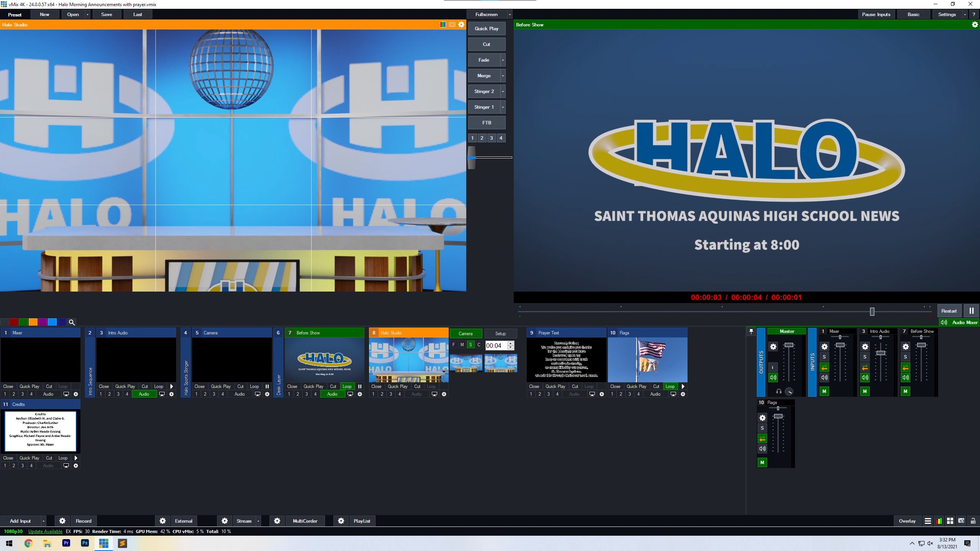This screenshot has height=551, width=980.
Task: Switch to the Setup tab on camera input
Action: pyautogui.click(x=500, y=333)
